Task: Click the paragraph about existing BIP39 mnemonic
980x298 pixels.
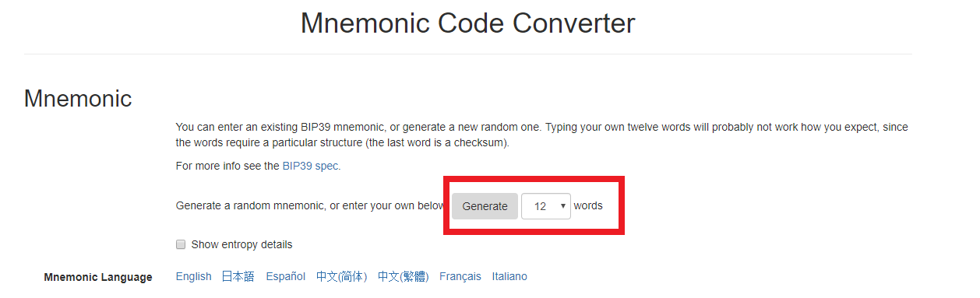Action: click(x=541, y=135)
